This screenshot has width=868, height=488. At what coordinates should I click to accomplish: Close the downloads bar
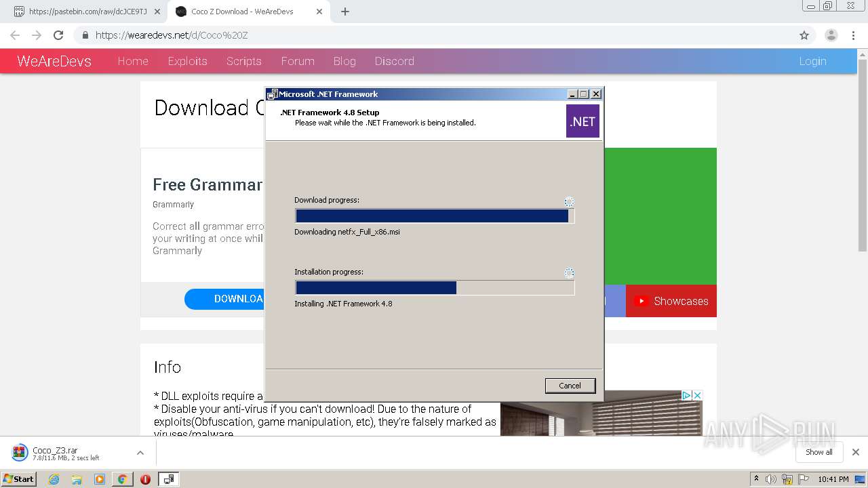[856, 452]
